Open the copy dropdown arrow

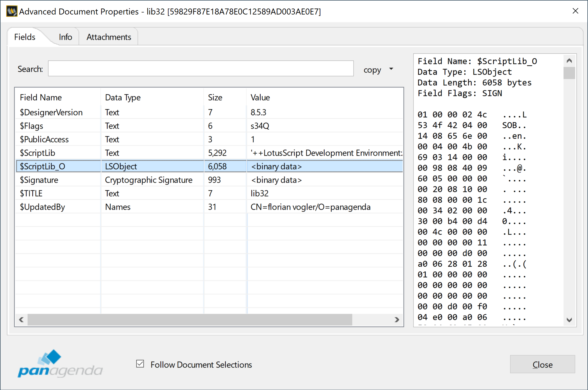(391, 69)
